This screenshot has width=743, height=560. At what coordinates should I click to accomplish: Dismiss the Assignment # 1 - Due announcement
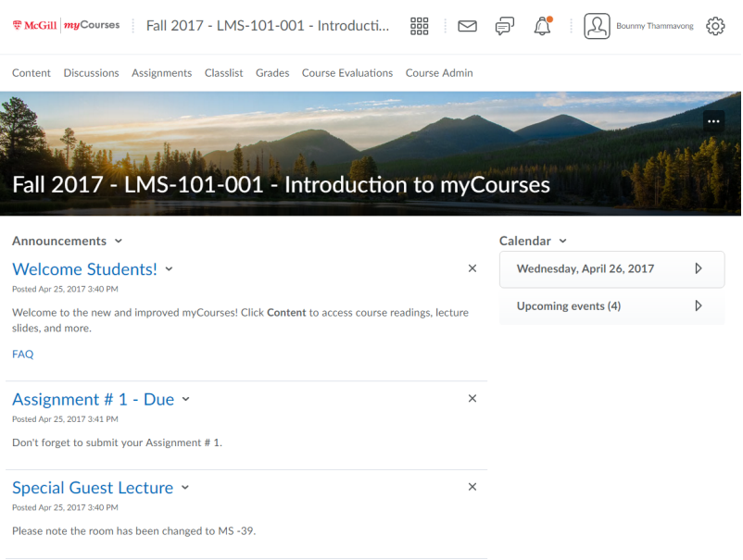472,398
